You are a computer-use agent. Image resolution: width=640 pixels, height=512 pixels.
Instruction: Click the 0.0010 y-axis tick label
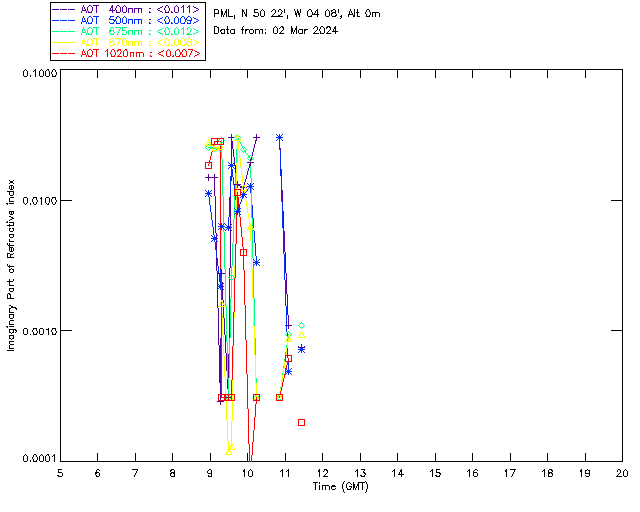click(39, 331)
